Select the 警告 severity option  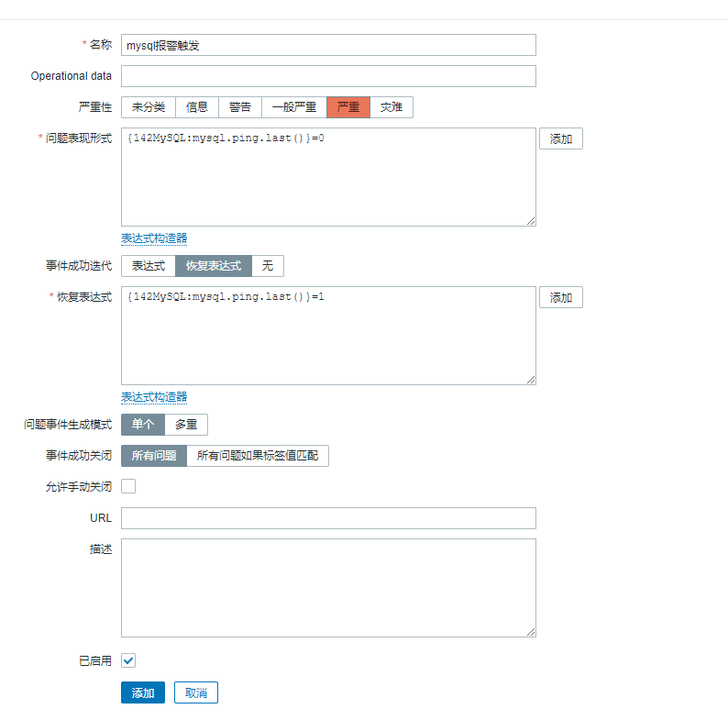point(240,107)
